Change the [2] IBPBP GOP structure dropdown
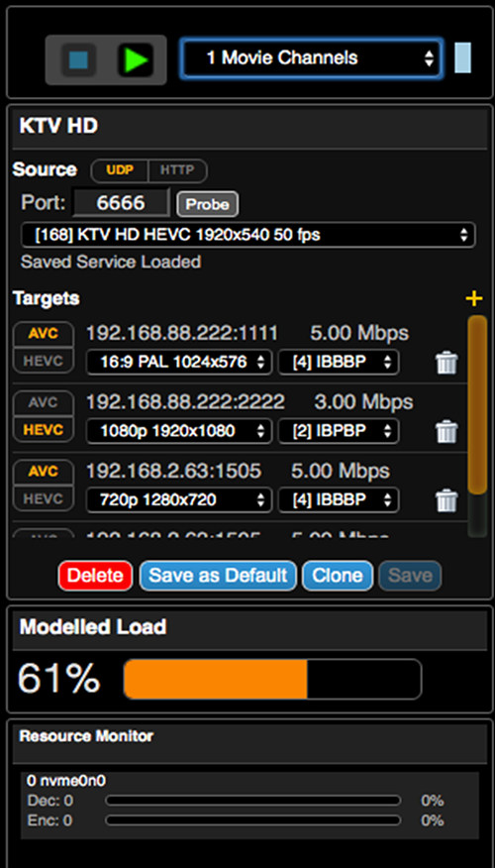 [x=339, y=431]
